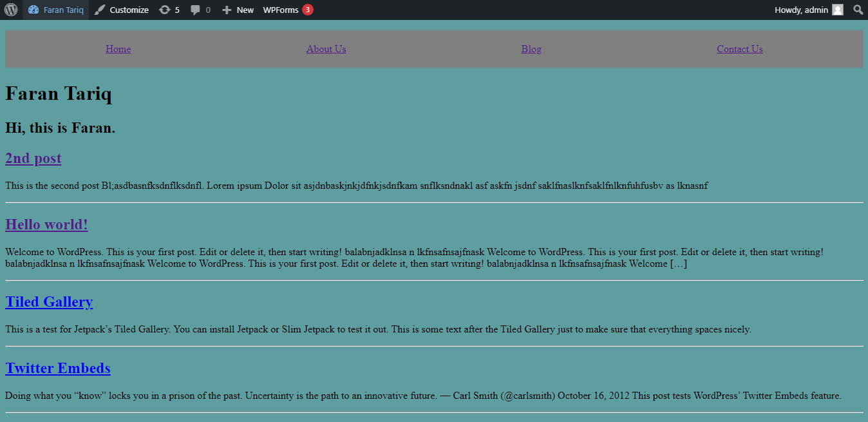Go to the Home navigation link
Image resolution: width=868 pixels, height=422 pixels.
[118, 49]
